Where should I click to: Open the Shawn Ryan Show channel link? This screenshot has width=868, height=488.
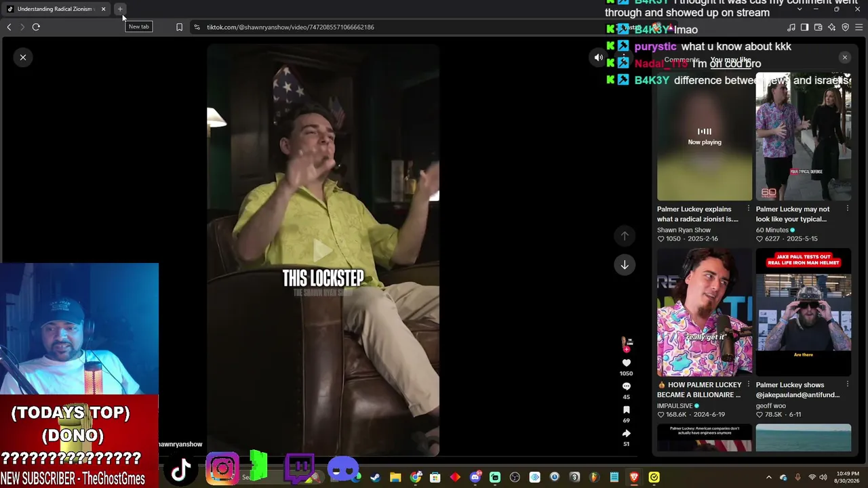[684, 230]
